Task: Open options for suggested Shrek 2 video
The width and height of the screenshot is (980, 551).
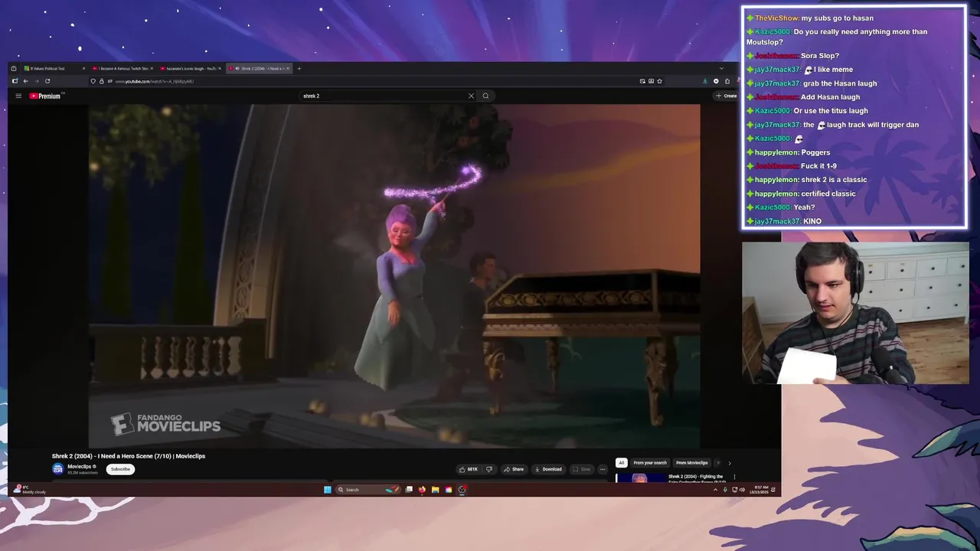Action: (734, 477)
